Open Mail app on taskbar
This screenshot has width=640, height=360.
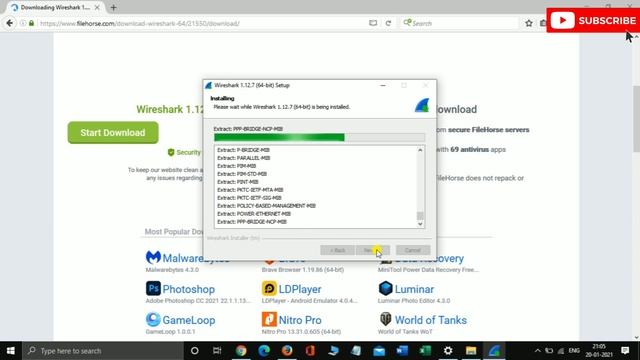379,351
